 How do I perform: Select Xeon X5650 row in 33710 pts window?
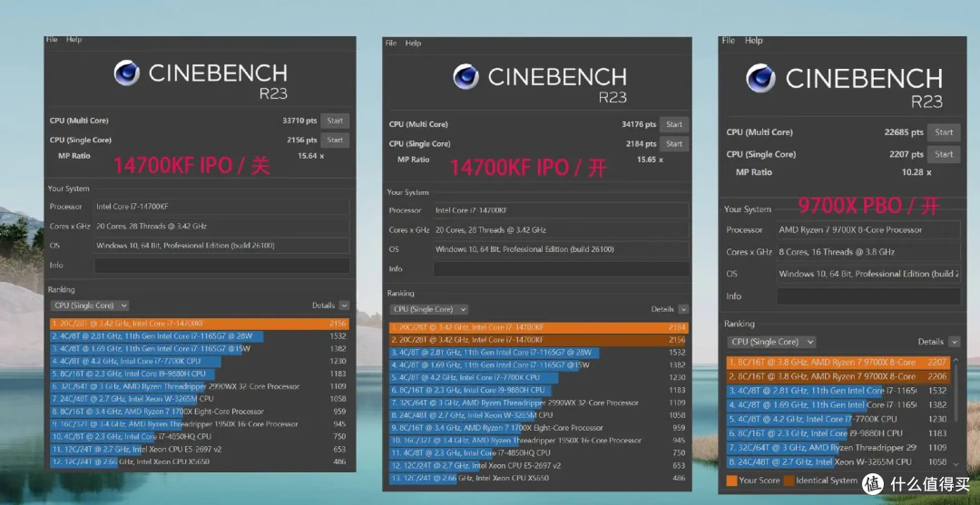pos(200,461)
